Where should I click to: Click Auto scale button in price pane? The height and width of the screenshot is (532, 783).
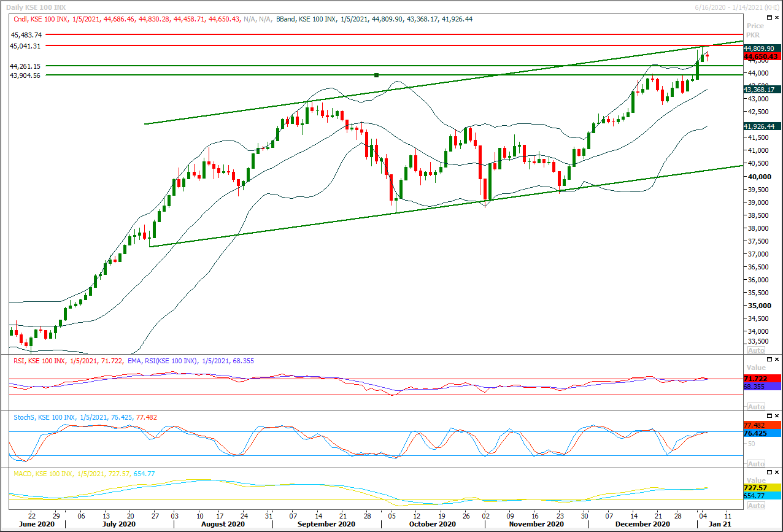coord(756,349)
